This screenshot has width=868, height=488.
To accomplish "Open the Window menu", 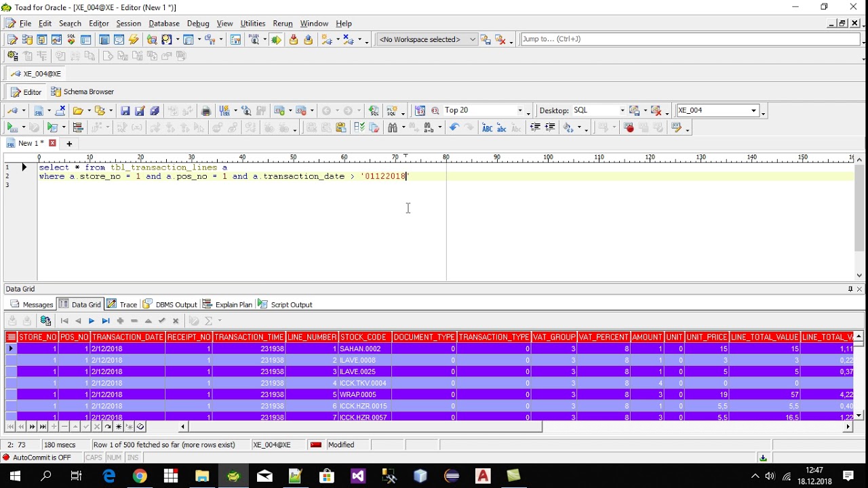I will click(x=314, y=24).
